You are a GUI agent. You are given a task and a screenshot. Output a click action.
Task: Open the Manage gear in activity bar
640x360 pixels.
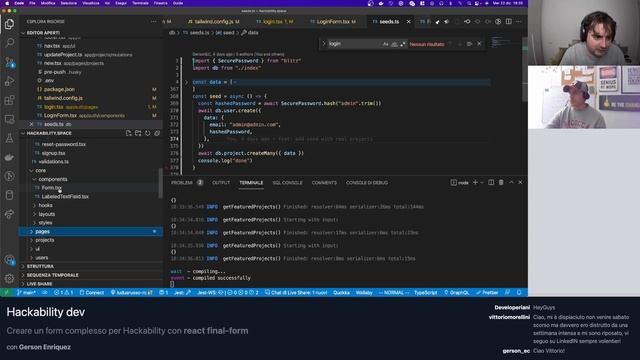[x=9, y=278]
